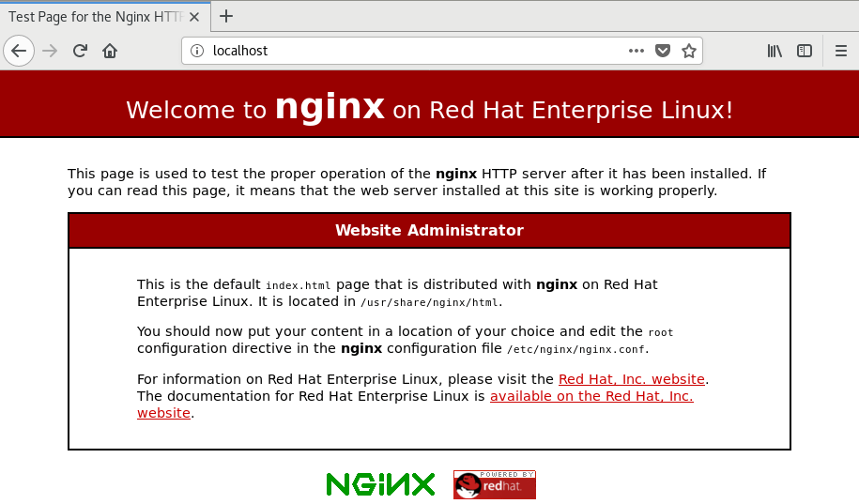Click the Website Administrator header bar
Image resolution: width=859 pixels, height=504 pixels.
click(x=429, y=230)
